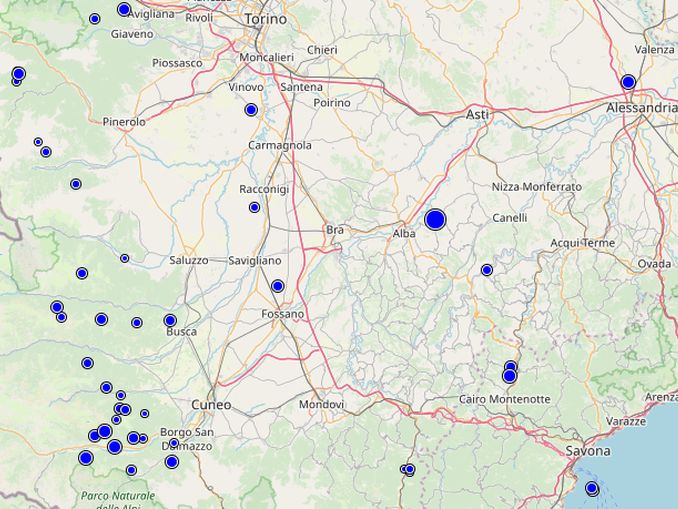
Task: Select the blue marker above Alessandria
Action: click(x=628, y=82)
